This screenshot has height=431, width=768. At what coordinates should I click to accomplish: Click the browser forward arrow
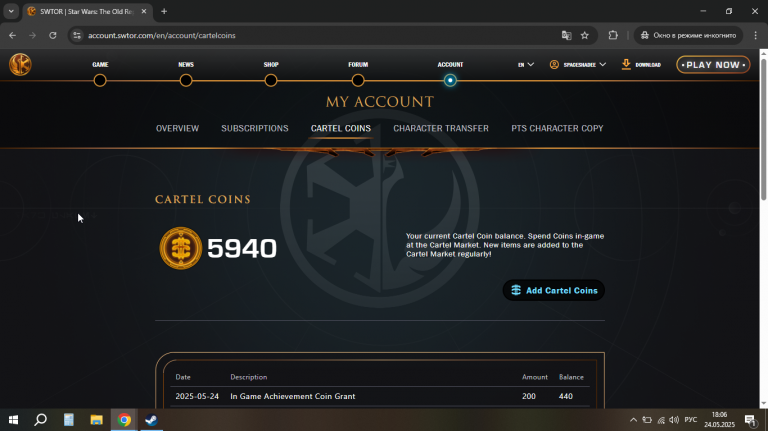coord(32,35)
